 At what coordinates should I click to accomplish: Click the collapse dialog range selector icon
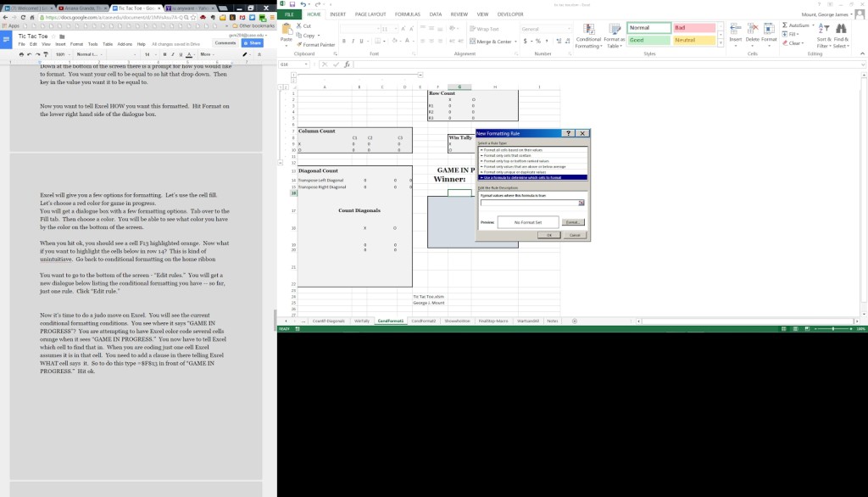(581, 204)
